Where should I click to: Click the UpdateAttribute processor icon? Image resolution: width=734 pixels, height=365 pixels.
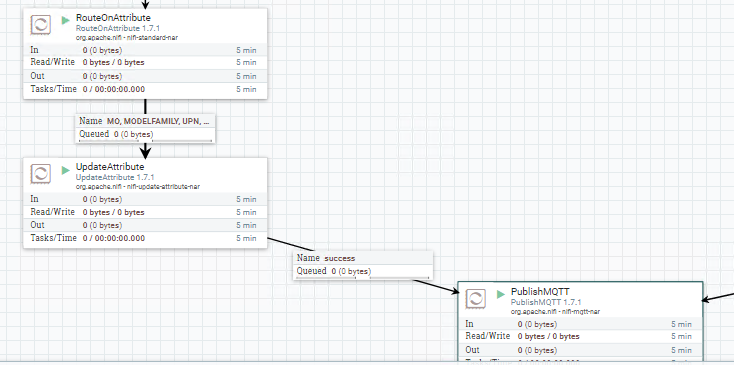[x=41, y=174]
